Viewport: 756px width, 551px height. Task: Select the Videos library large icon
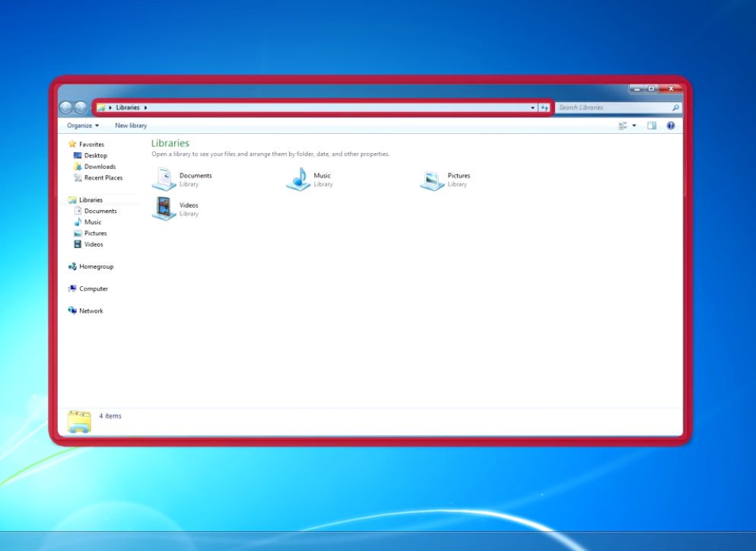pos(164,209)
